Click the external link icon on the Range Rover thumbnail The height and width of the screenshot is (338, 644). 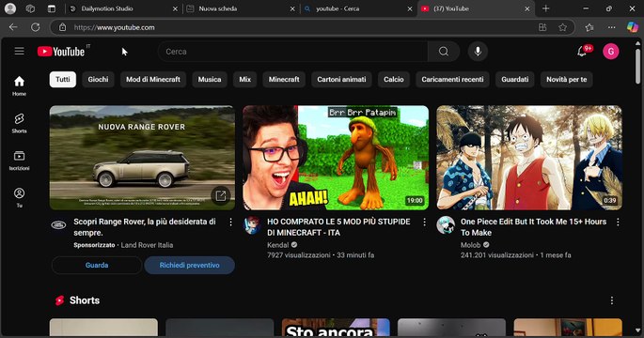tap(221, 196)
